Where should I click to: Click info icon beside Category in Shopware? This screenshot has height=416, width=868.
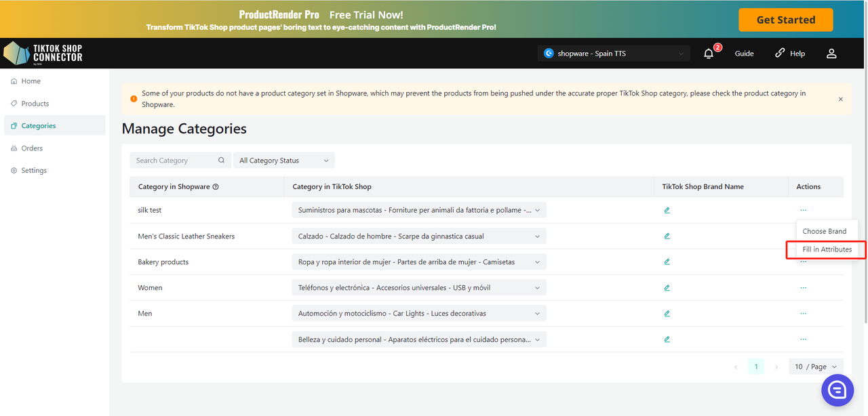216,187
